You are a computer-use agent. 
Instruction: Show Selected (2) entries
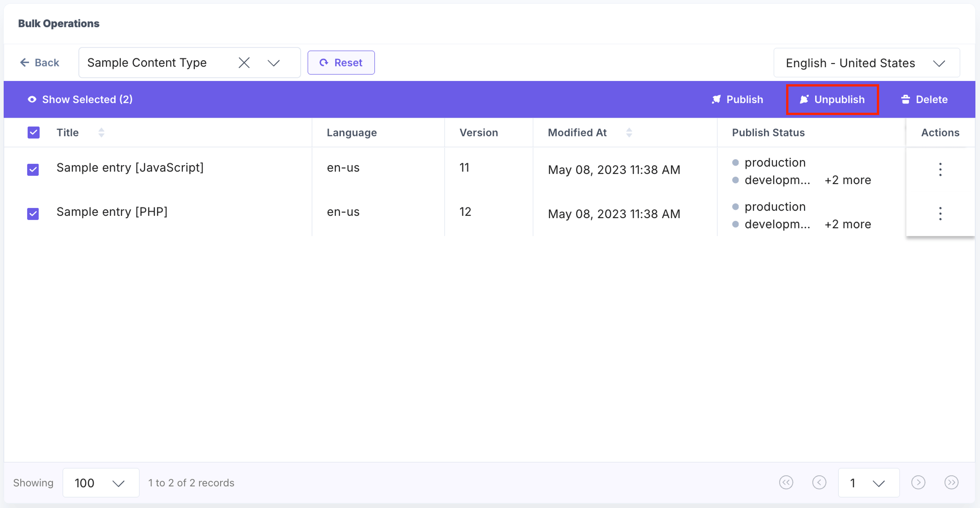coord(80,99)
